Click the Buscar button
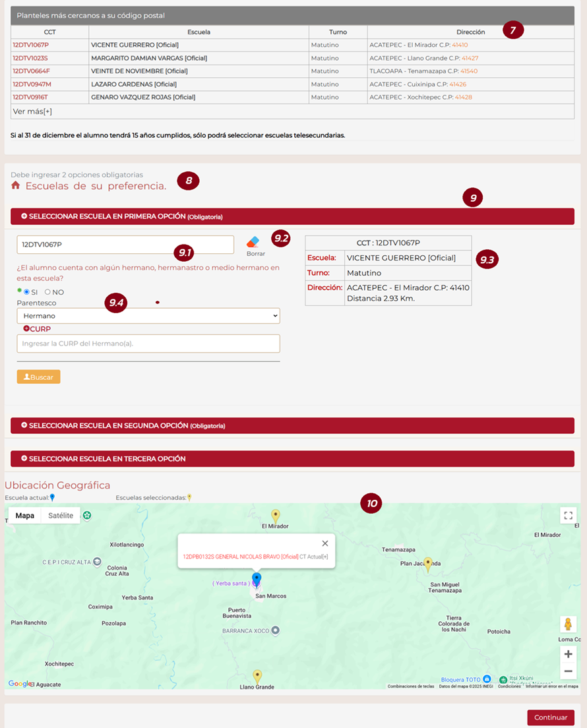 point(38,377)
